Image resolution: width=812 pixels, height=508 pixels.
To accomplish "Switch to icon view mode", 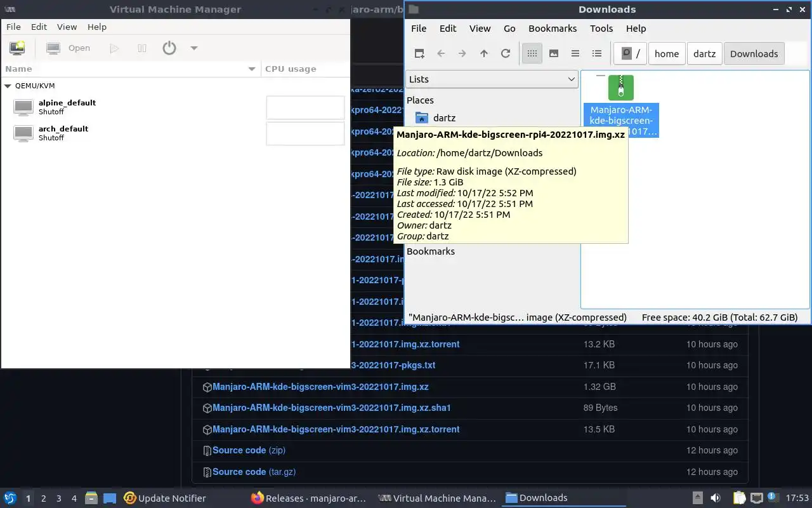I will click(532, 53).
